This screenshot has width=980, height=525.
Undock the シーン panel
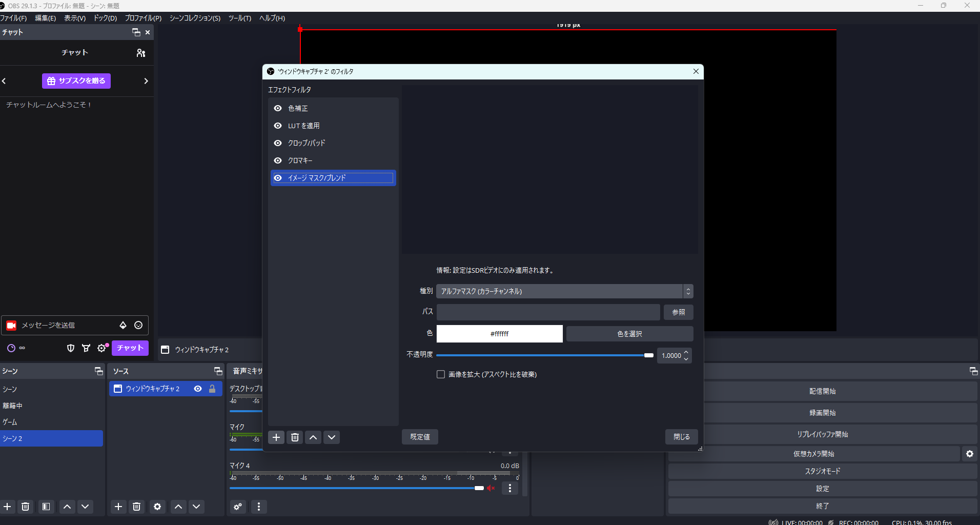click(x=99, y=371)
